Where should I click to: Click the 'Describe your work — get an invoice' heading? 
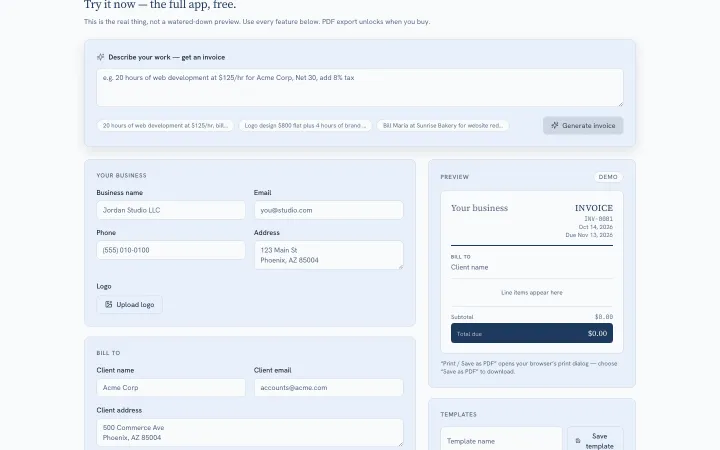(x=167, y=57)
